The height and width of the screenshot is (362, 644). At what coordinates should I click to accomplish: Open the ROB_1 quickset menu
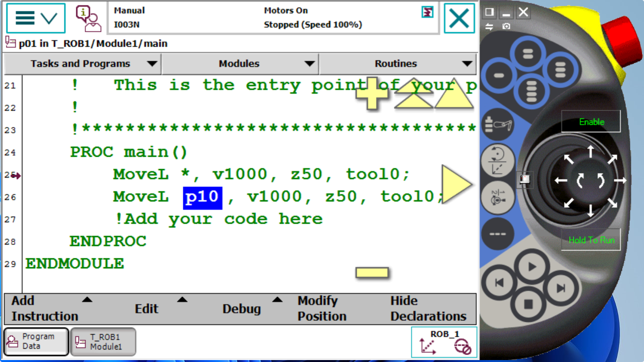[444, 342]
